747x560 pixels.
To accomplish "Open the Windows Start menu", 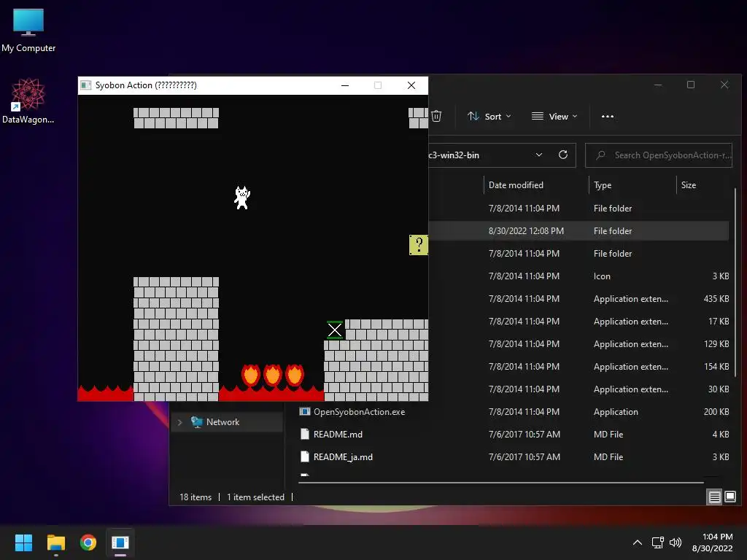I will pos(23,542).
